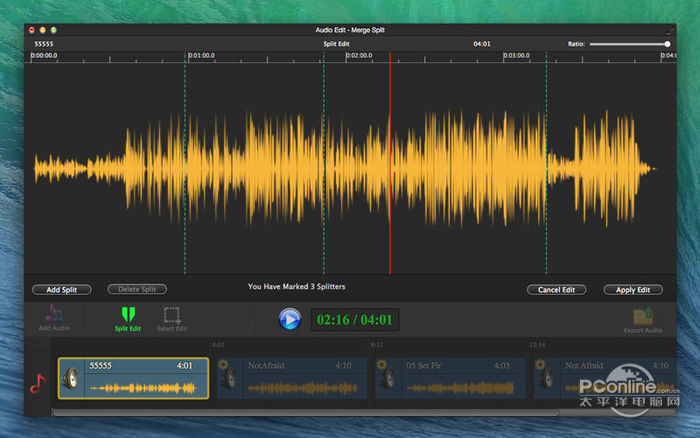
Task: Click the 02:16 / 04:01 time display
Action: click(356, 320)
